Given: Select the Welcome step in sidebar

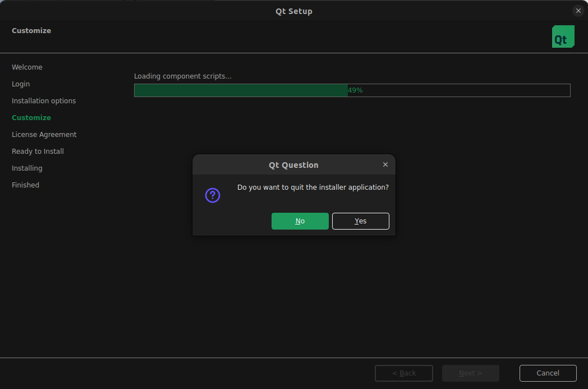Looking at the screenshot, I should pyautogui.click(x=27, y=67).
